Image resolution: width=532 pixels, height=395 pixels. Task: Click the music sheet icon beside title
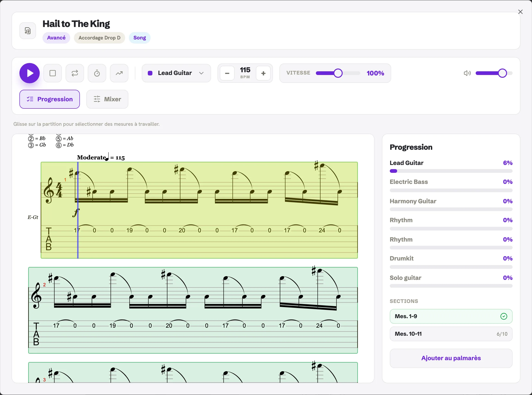[x=28, y=31]
